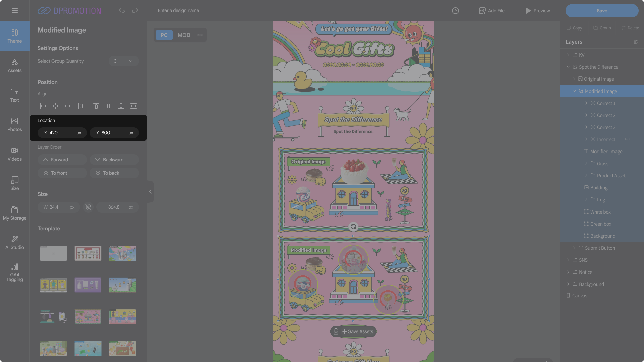The image size is (644, 362).
Task: Click the help question mark icon
Action: click(x=455, y=11)
